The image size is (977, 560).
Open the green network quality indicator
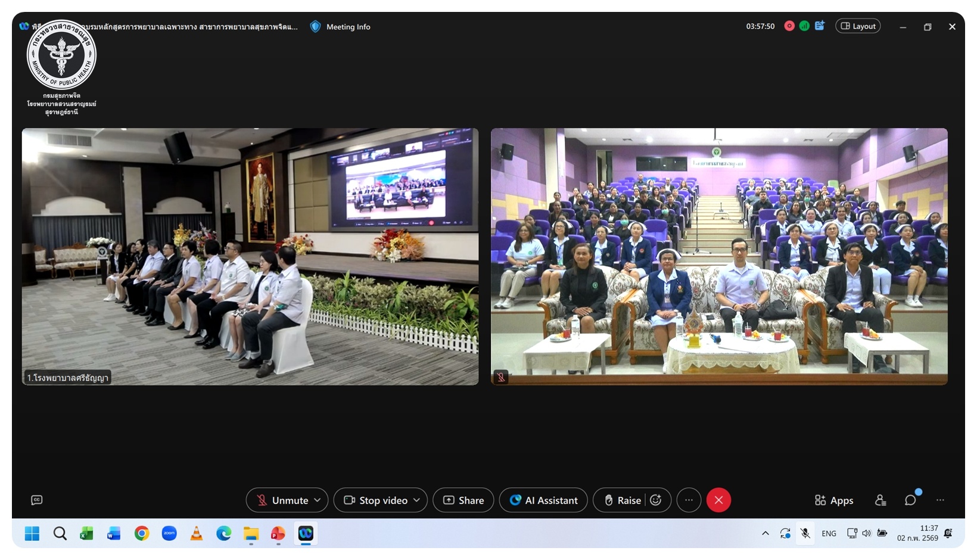[x=804, y=26]
